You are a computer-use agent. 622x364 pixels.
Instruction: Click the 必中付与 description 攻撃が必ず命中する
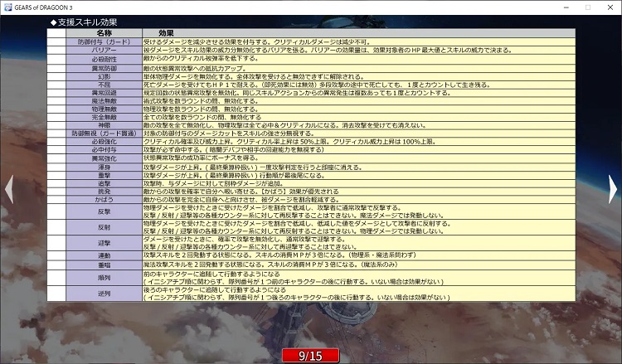(x=234, y=150)
